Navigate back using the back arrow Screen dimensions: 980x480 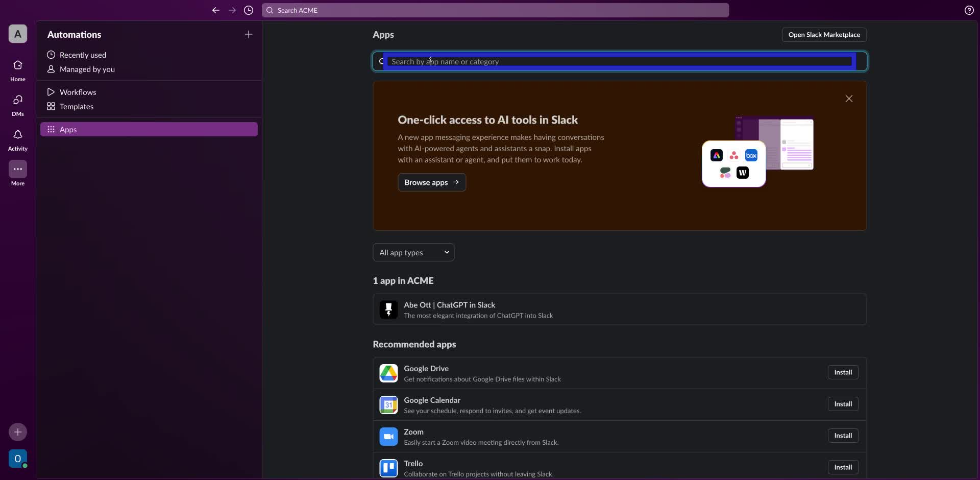[216, 10]
